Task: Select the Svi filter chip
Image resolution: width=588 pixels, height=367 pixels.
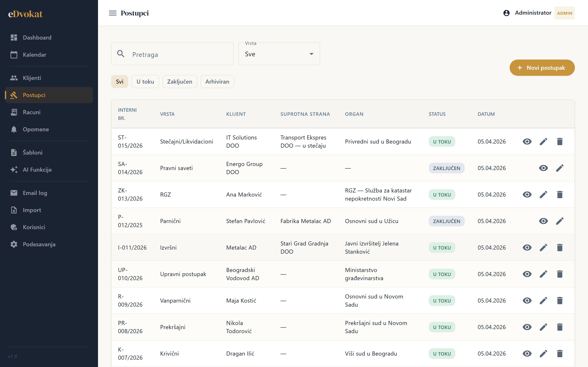Action: click(120, 82)
